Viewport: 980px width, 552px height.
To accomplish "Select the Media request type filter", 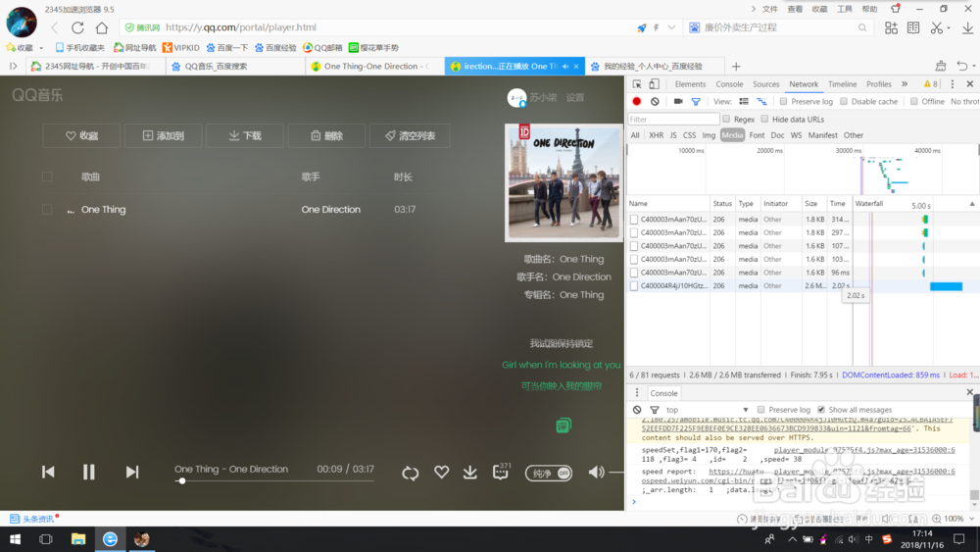I will point(732,135).
